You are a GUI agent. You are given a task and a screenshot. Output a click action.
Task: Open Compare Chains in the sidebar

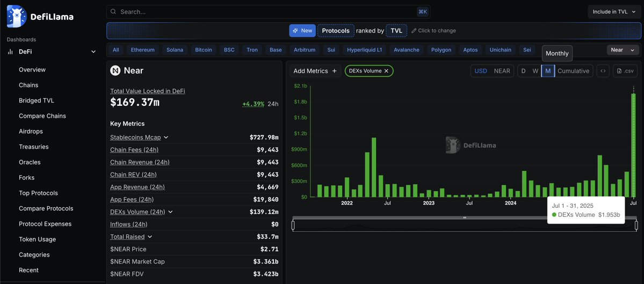coord(42,116)
